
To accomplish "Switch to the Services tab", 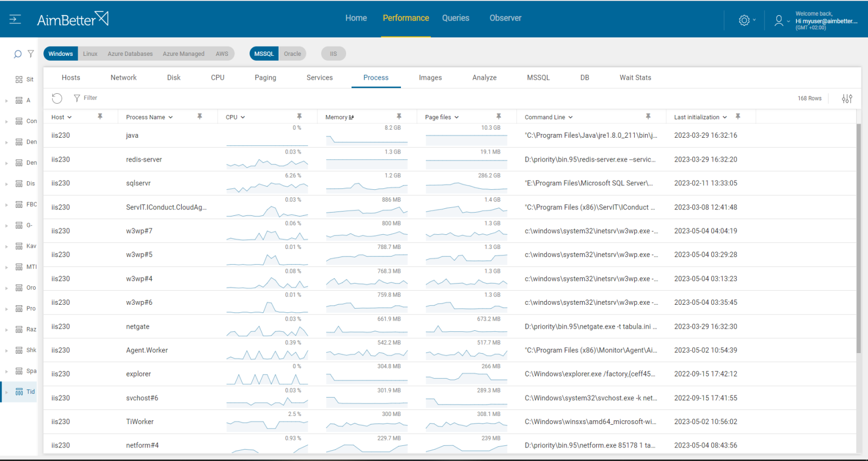I will click(320, 78).
